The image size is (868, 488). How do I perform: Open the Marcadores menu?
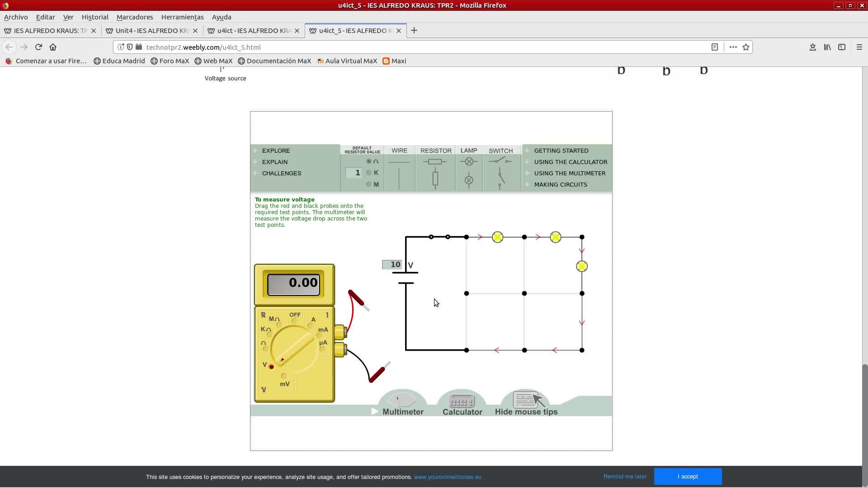[x=135, y=17]
